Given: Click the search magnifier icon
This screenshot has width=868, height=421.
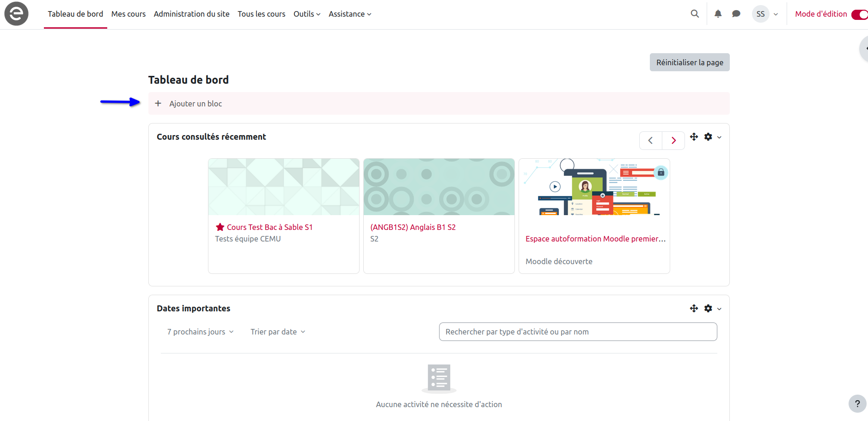Looking at the screenshot, I should point(695,14).
